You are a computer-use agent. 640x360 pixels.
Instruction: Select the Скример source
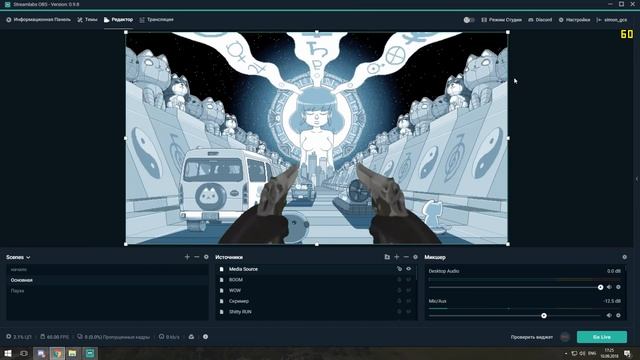316,301
